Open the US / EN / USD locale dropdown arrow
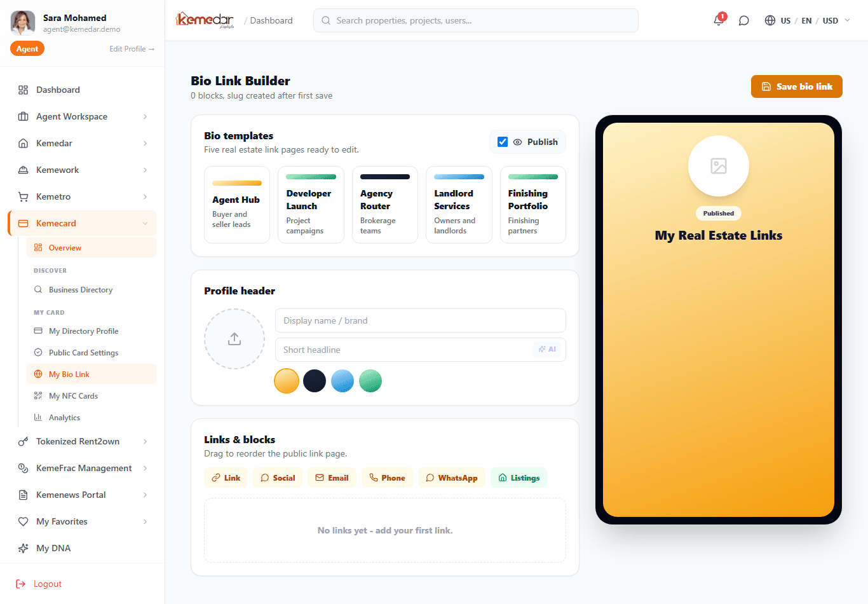Image resolution: width=868 pixels, height=604 pixels. [x=847, y=20]
